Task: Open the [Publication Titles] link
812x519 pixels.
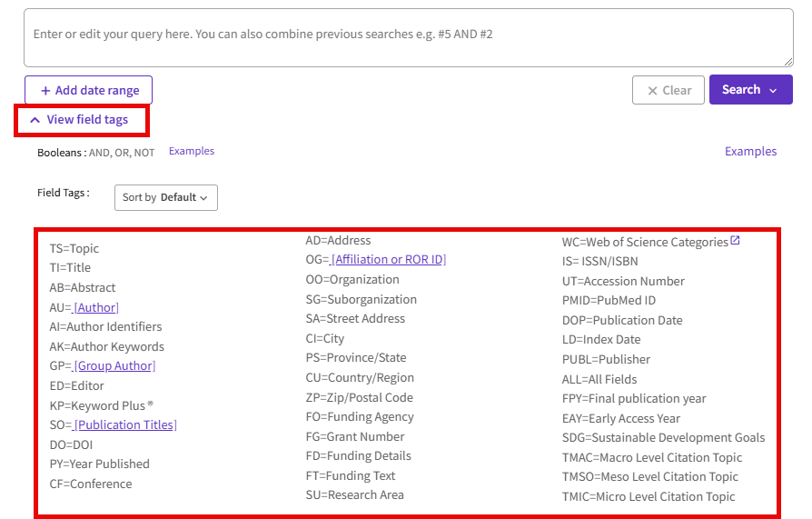Action: pyautogui.click(x=125, y=425)
